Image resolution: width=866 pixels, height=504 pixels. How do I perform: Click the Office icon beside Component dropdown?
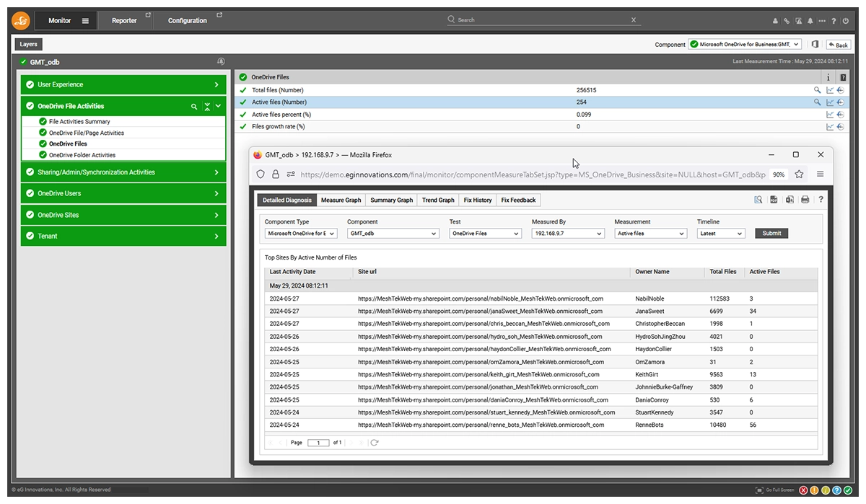(815, 45)
